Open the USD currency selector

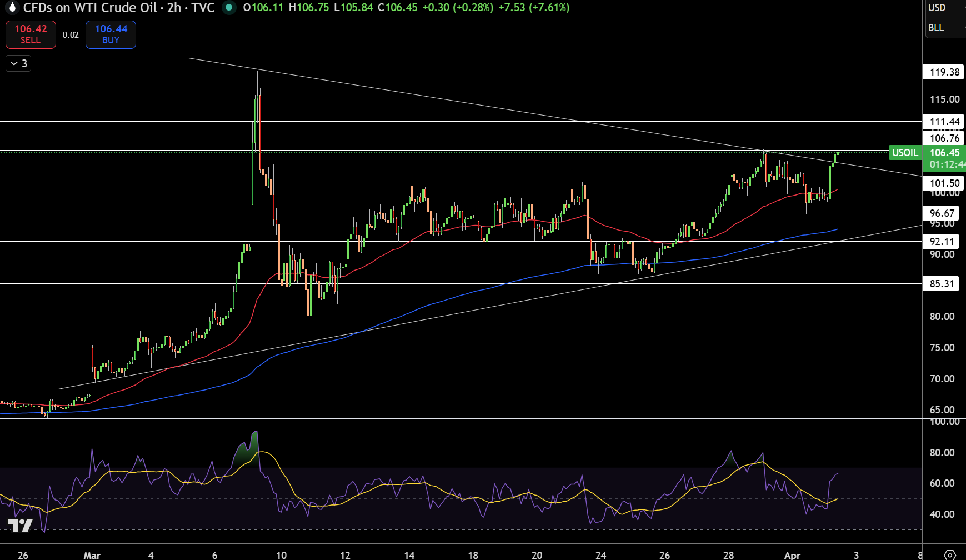937,8
